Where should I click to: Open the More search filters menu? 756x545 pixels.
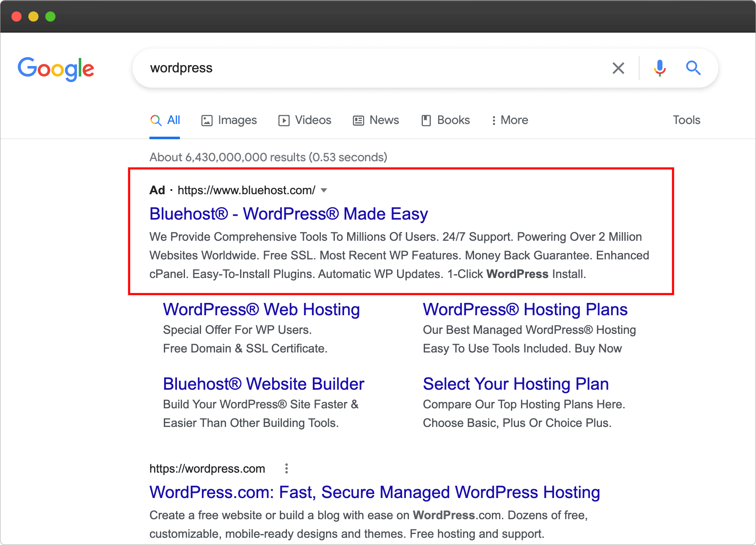coord(510,120)
